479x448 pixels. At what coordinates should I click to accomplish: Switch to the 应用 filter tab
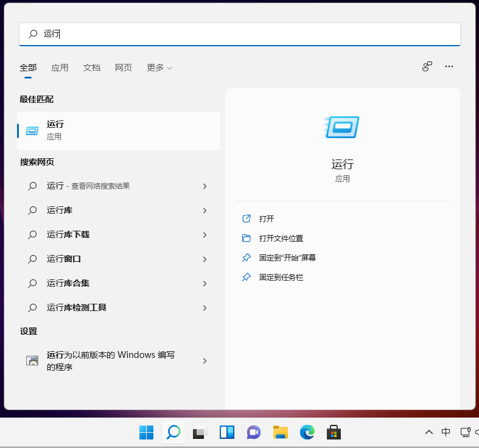[x=60, y=68]
